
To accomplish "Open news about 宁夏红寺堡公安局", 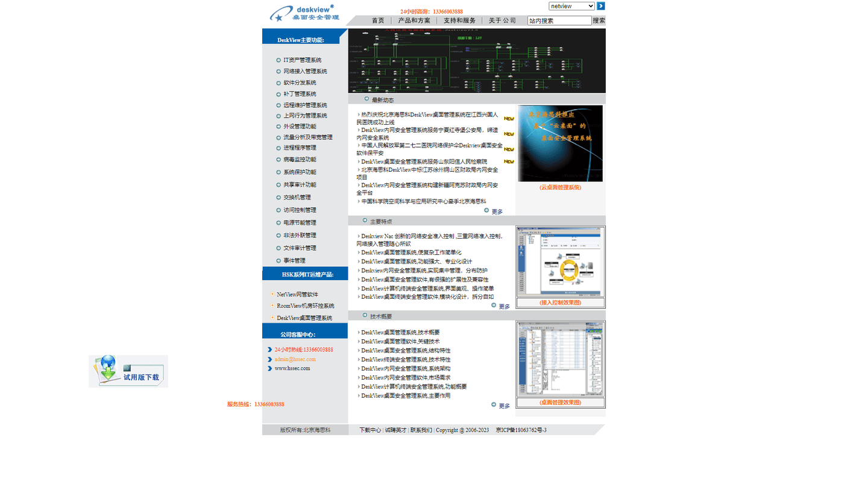I will click(x=427, y=134).
